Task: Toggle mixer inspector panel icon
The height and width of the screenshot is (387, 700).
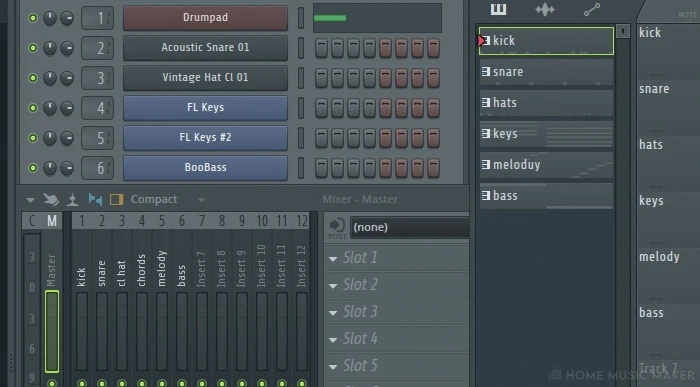Action: (x=117, y=200)
